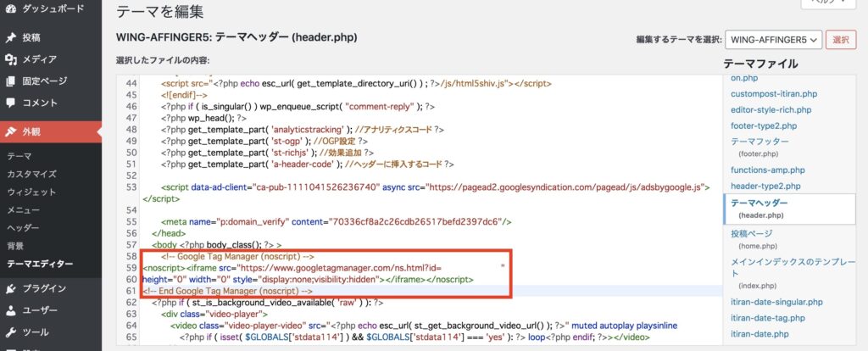Click the 'analyticstracking' template part line
This screenshot has width=868, height=351.
(x=303, y=130)
